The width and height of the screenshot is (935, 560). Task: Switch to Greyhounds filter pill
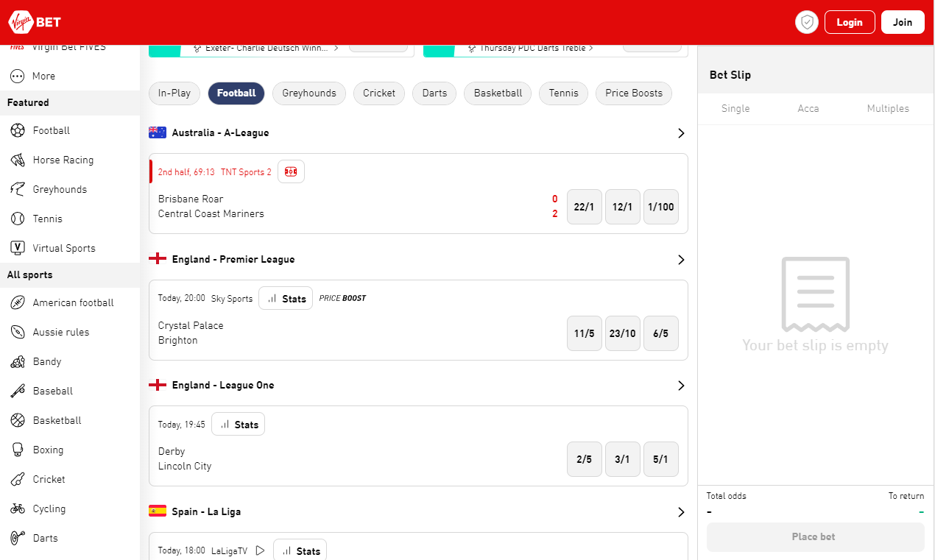[309, 93]
